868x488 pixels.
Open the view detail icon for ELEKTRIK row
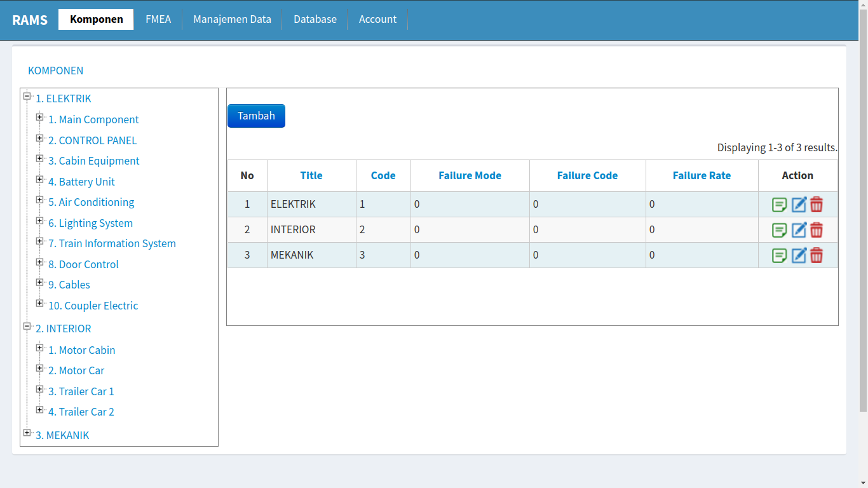[780, 205]
